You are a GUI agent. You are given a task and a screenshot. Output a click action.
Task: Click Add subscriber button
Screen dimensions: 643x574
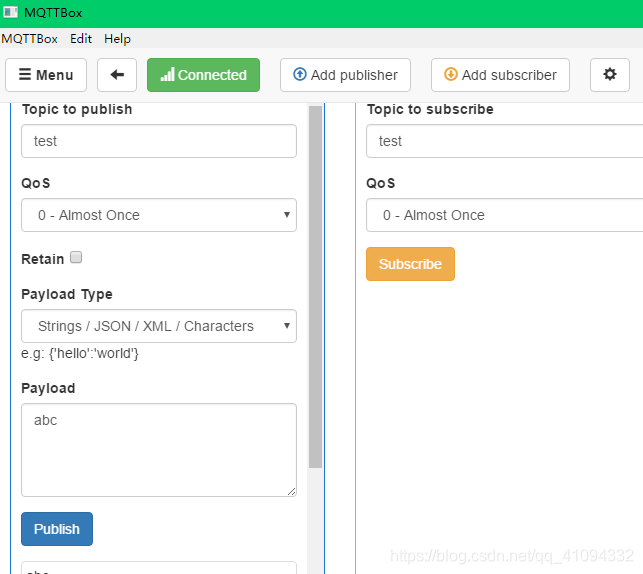(500, 75)
